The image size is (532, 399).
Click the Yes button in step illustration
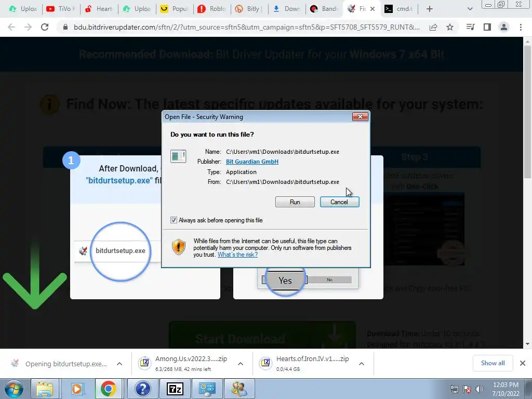(285, 280)
